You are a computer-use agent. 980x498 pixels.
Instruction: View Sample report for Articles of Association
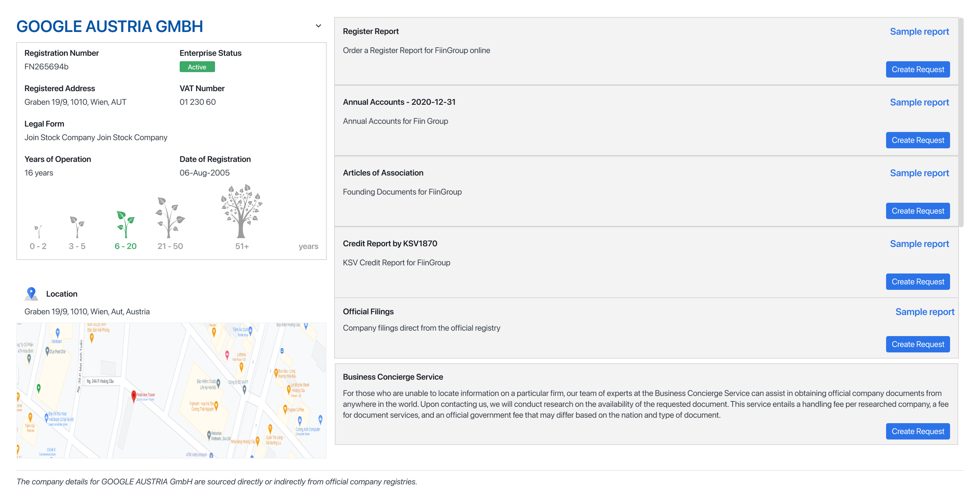(x=919, y=173)
